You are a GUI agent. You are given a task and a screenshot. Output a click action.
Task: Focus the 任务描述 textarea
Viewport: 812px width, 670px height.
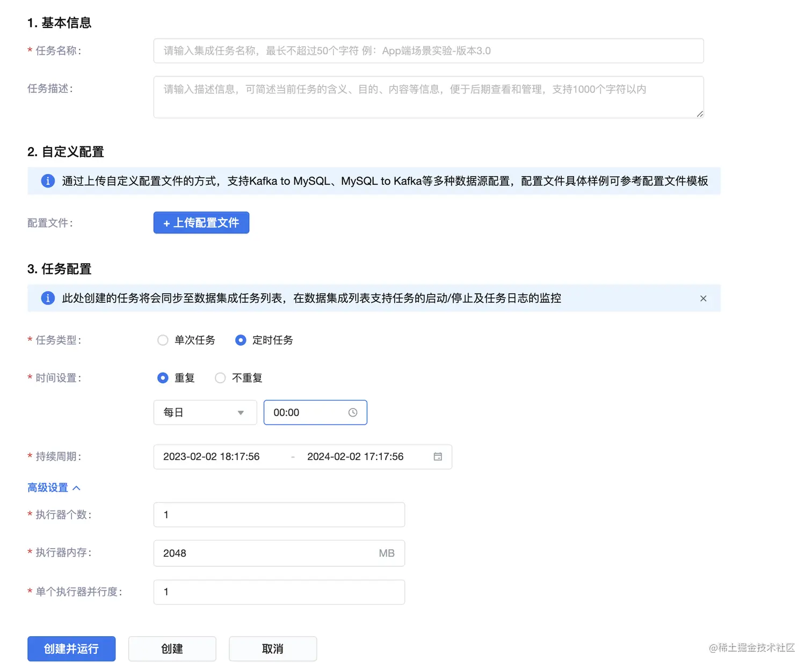(x=429, y=97)
